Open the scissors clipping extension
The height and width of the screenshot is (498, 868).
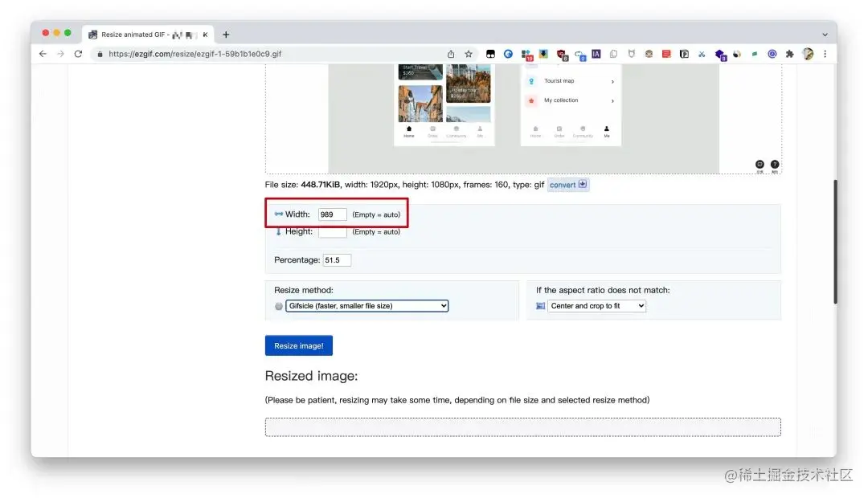point(702,54)
